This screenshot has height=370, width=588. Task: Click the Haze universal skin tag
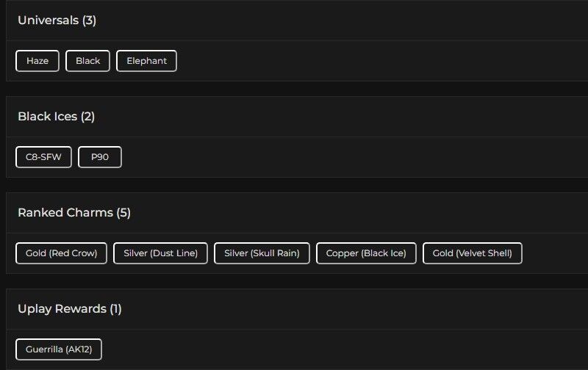[x=37, y=61]
